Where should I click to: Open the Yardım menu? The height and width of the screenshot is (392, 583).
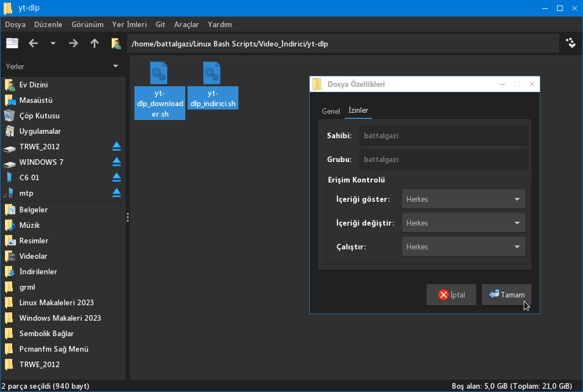click(220, 24)
